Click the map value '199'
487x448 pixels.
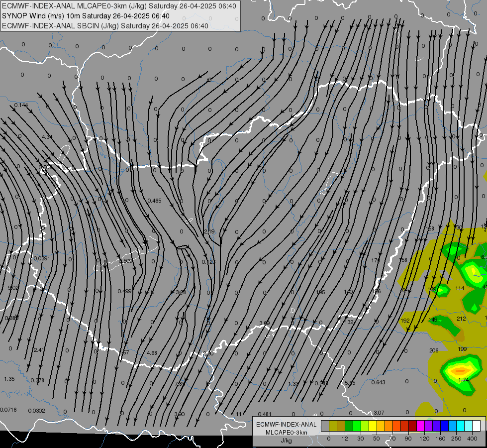pyautogui.click(x=463, y=349)
